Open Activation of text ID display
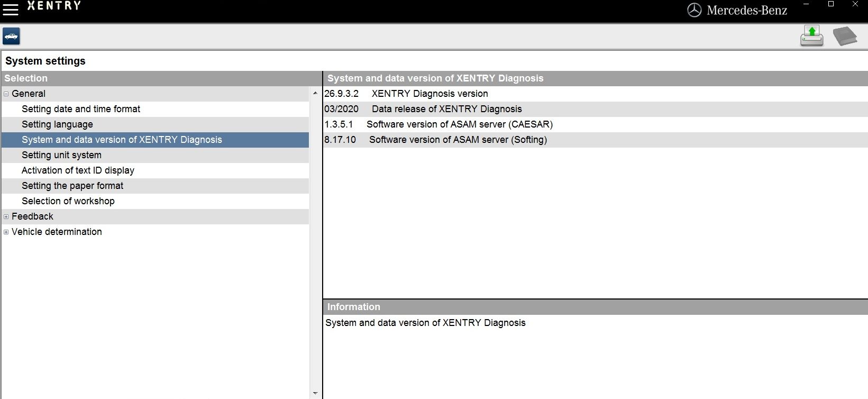 click(78, 170)
